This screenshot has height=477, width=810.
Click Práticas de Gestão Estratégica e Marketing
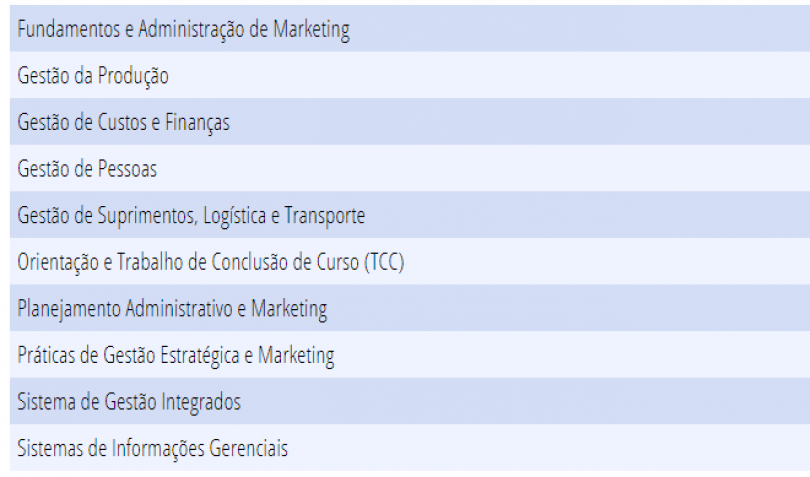[410, 354]
